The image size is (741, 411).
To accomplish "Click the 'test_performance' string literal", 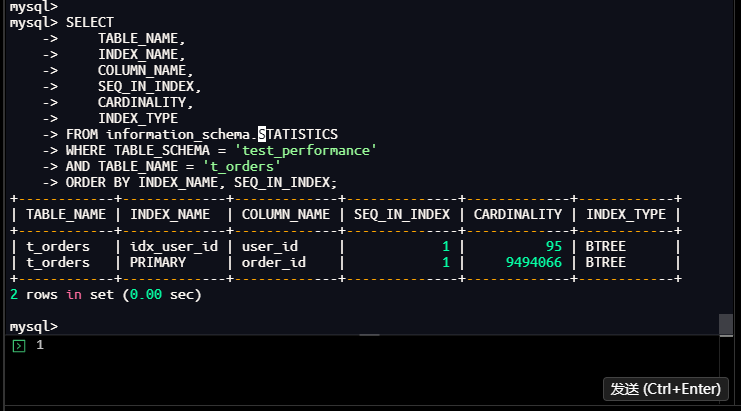I will tap(305, 151).
